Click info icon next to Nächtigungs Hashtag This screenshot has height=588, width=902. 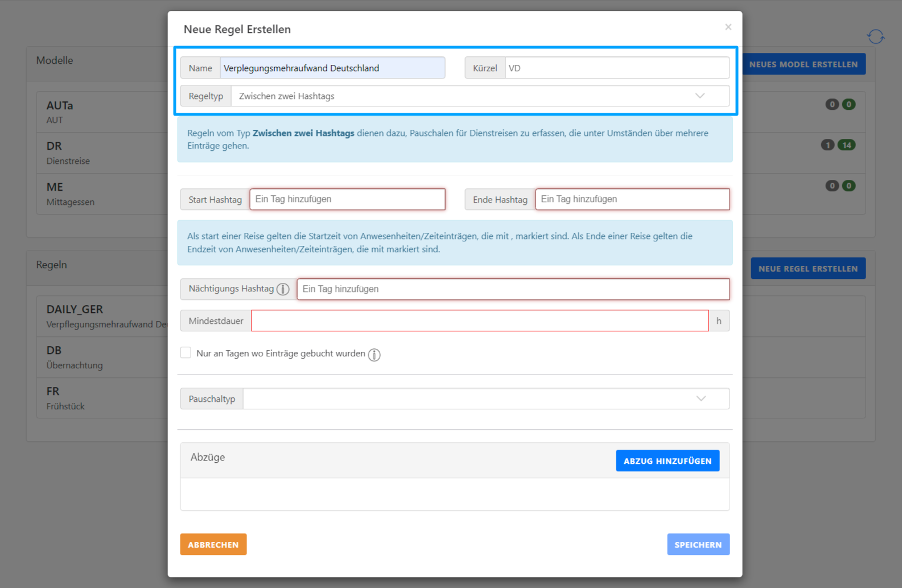click(x=283, y=289)
